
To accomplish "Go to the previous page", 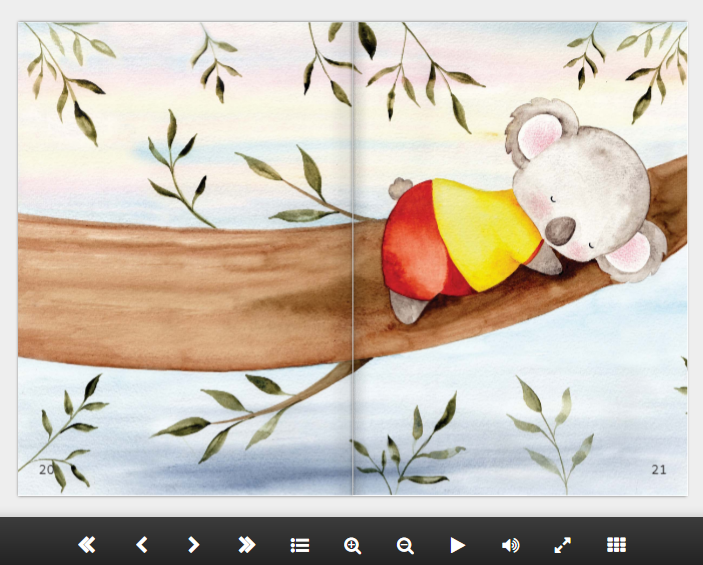I will tap(141, 545).
